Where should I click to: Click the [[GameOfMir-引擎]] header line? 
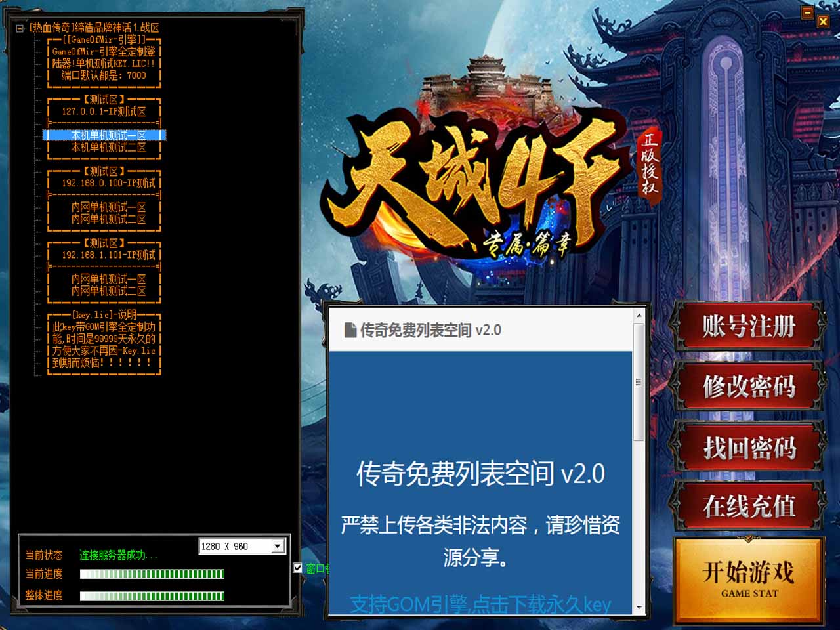click(x=104, y=39)
